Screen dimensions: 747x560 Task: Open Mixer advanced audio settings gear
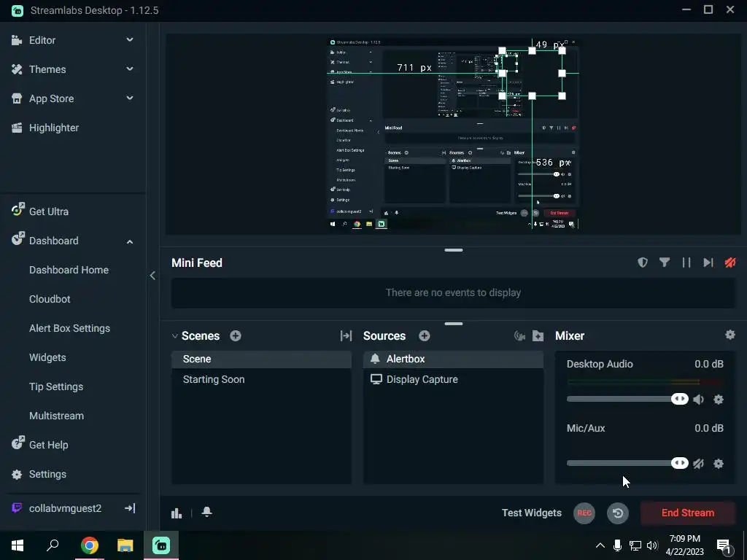point(729,335)
